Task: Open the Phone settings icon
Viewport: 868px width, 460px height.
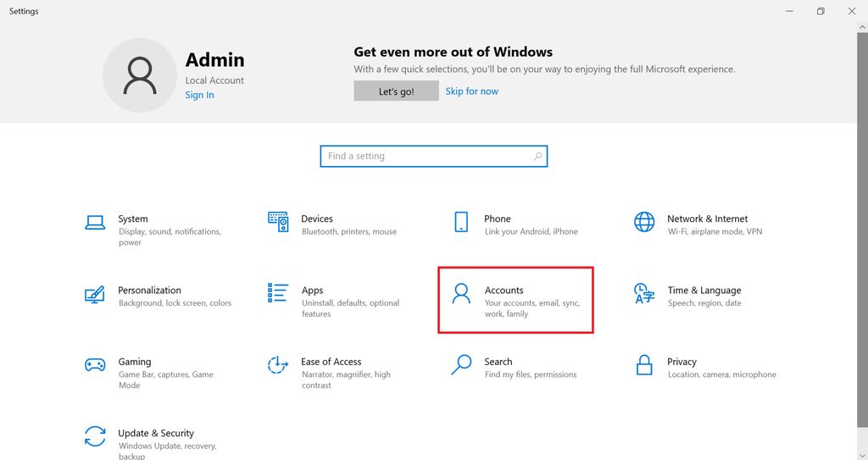Action: pyautogui.click(x=461, y=222)
